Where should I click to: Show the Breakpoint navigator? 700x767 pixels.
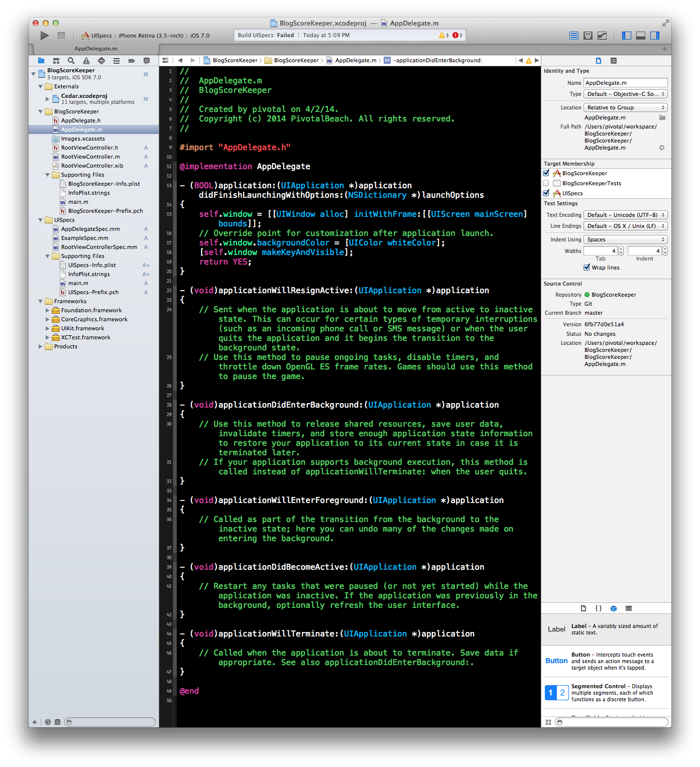point(132,61)
